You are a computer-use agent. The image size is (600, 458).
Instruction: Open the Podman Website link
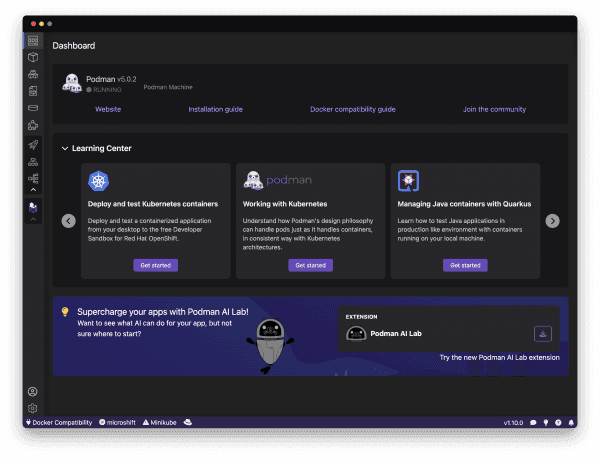pyautogui.click(x=108, y=109)
